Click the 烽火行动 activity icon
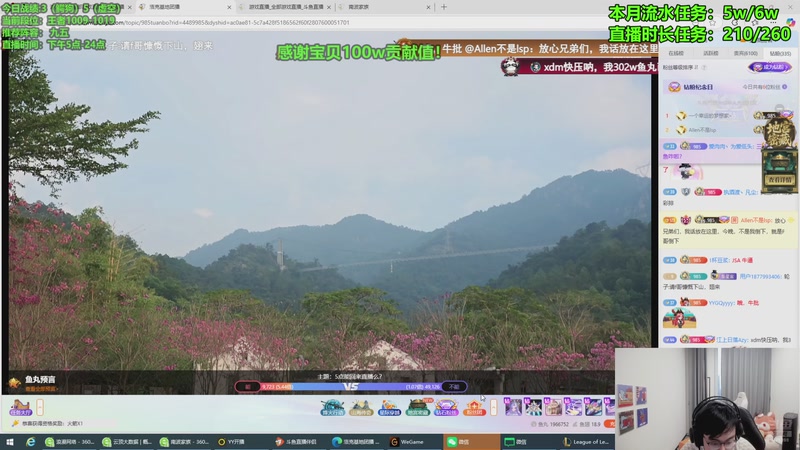 pyautogui.click(x=333, y=408)
